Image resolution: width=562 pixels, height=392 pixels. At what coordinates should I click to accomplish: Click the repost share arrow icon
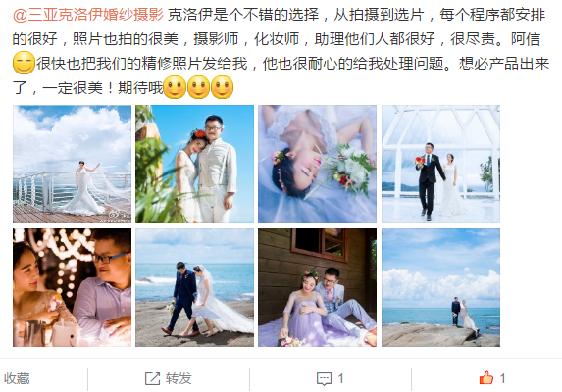tap(152, 378)
